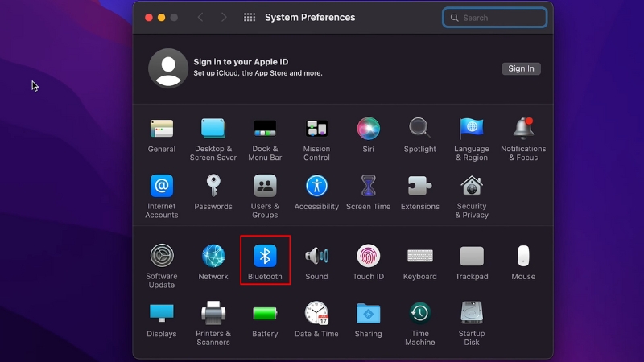644x362 pixels.
Task: Show all preferences grid button
Action: coord(250,17)
